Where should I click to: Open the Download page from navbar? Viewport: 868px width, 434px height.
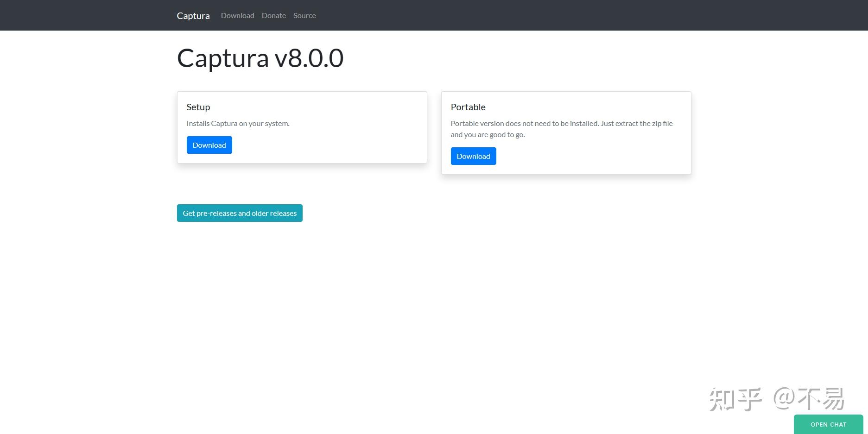point(237,16)
